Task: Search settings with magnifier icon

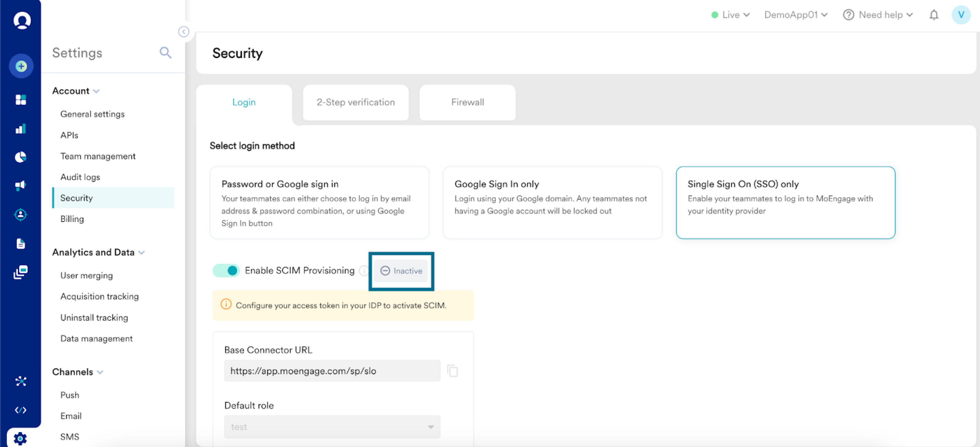Action: (165, 52)
